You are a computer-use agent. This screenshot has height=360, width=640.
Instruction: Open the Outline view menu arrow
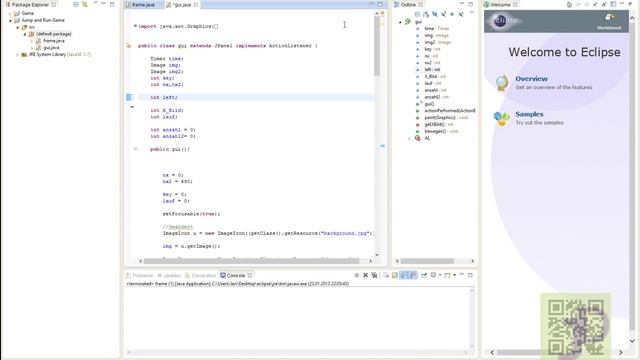pyautogui.click(x=472, y=13)
